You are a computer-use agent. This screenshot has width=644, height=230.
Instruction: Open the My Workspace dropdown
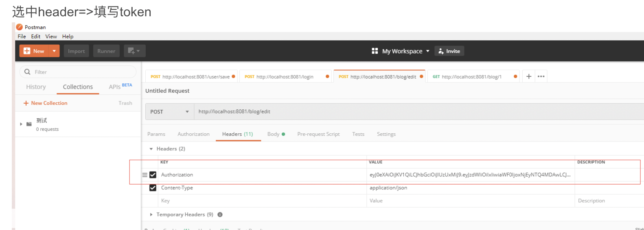coord(401,51)
